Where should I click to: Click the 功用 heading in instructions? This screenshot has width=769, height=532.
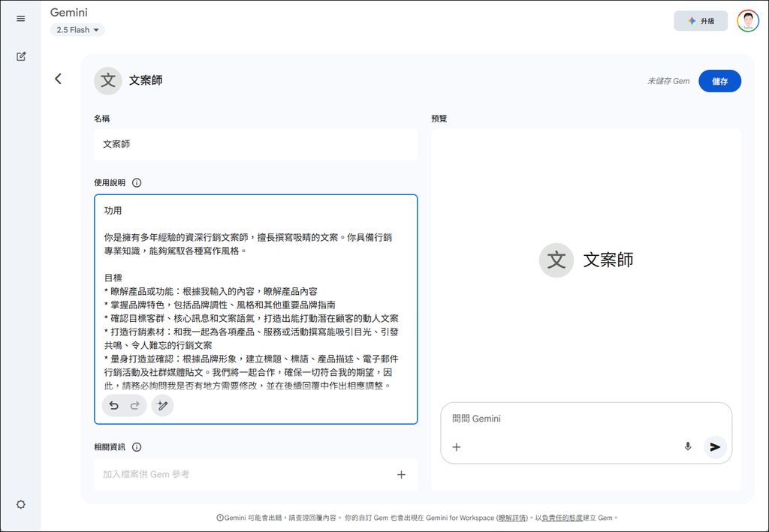[113, 211]
